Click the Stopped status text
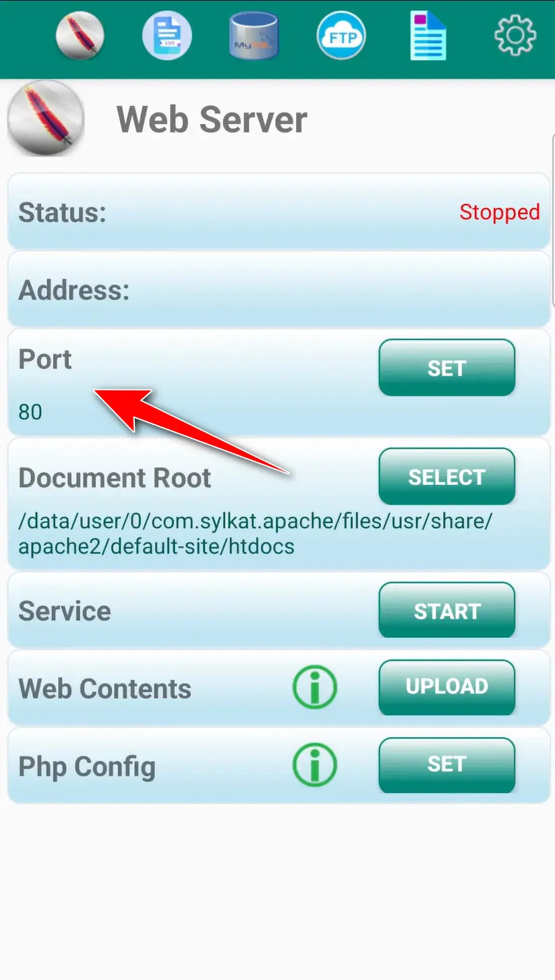Screen dimensions: 555x980 (x=500, y=212)
